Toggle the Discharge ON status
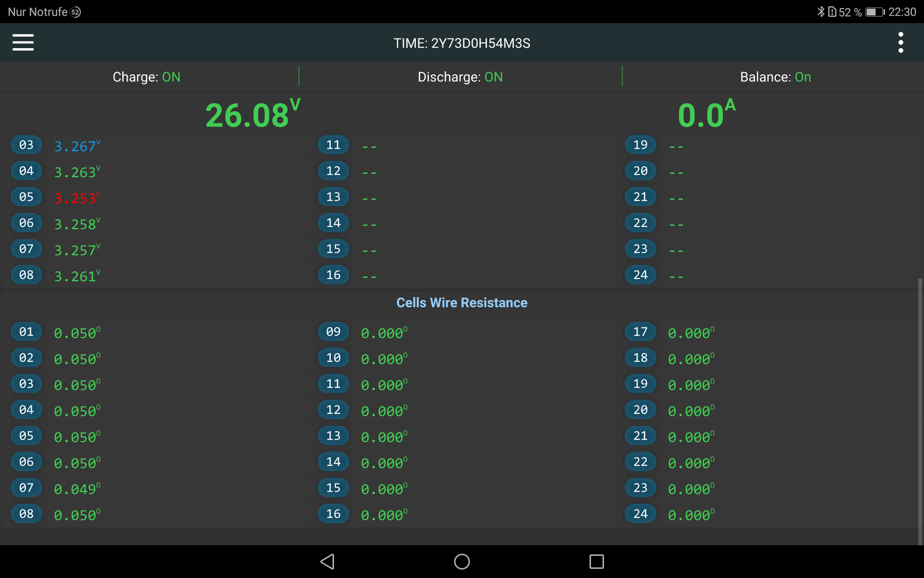This screenshot has width=924, height=578. click(460, 77)
